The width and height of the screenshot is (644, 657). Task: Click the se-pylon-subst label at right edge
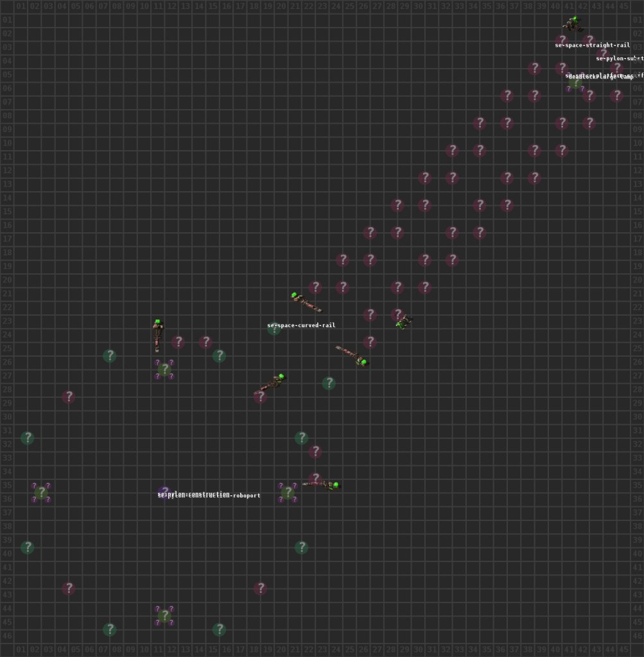pyautogui.click(x=620, y=58)
